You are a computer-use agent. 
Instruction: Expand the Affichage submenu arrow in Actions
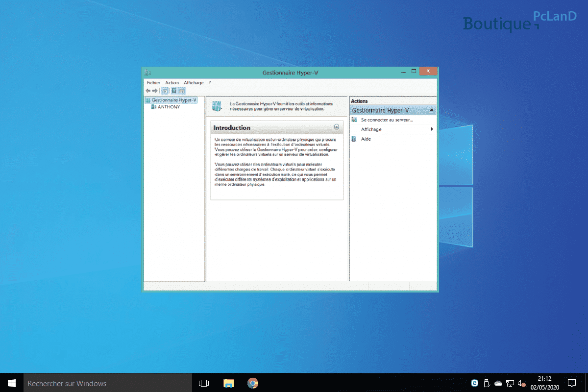[432, 129]
